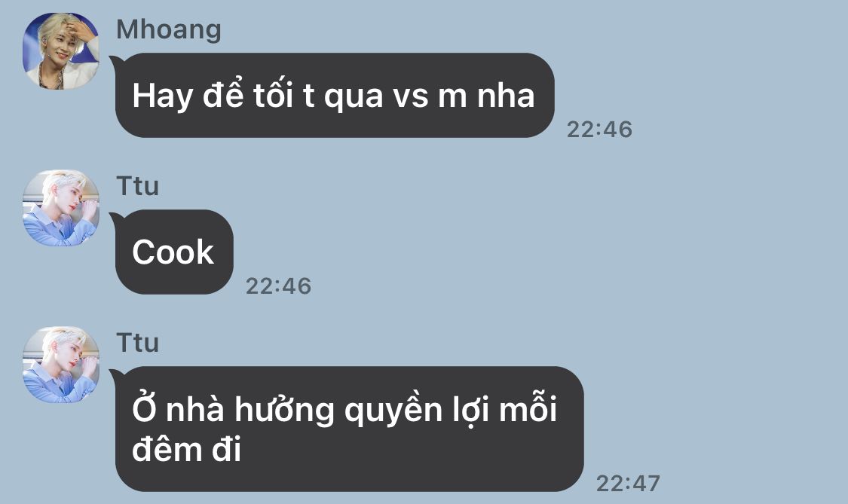The width and height of the screenshot is (848, 504).
Task: Open Mhoang's profile picture
Action: pos(60,50)
